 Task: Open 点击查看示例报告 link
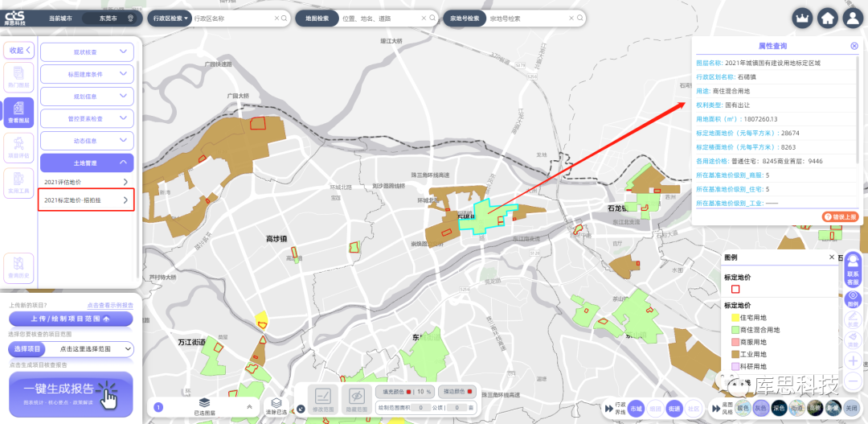coord(110,306)
